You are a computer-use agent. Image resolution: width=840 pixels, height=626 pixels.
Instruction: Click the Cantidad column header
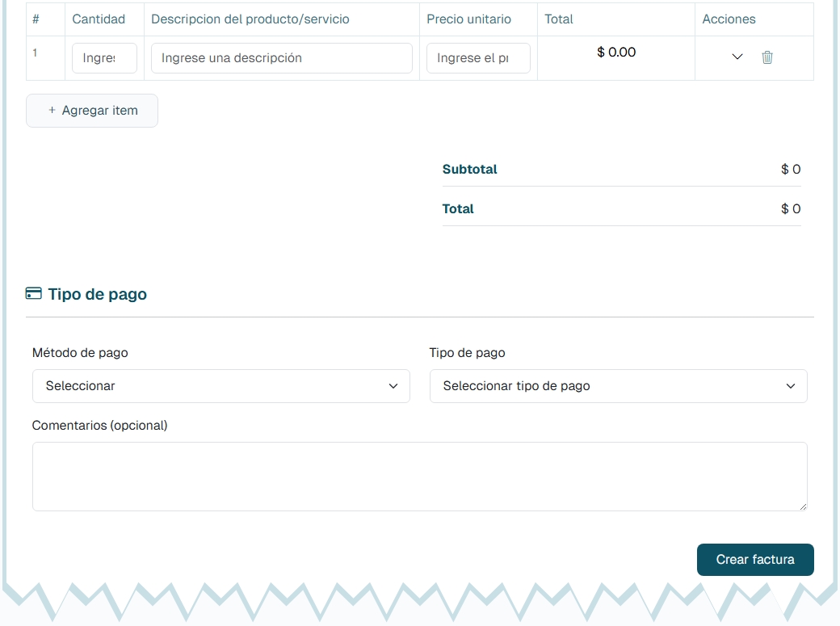99,19
